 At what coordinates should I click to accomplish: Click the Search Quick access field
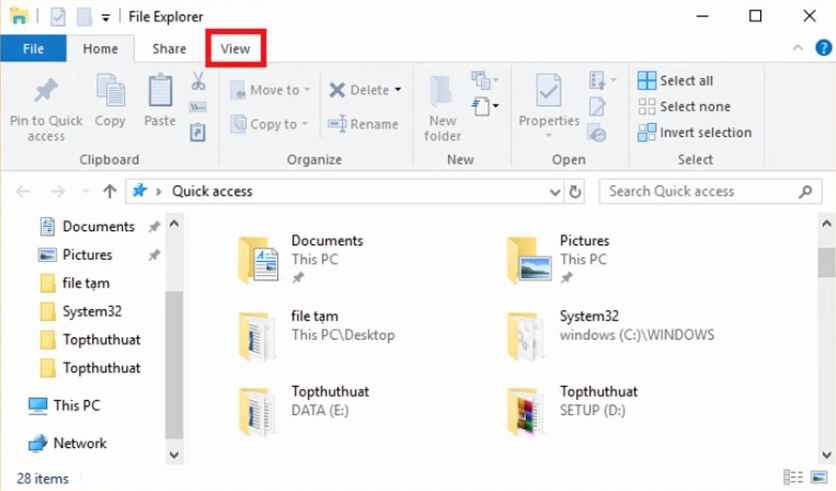700,191
